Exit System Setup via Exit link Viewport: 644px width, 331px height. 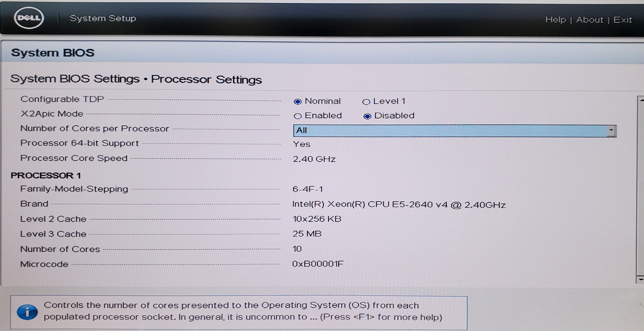[x=623, y=19]
